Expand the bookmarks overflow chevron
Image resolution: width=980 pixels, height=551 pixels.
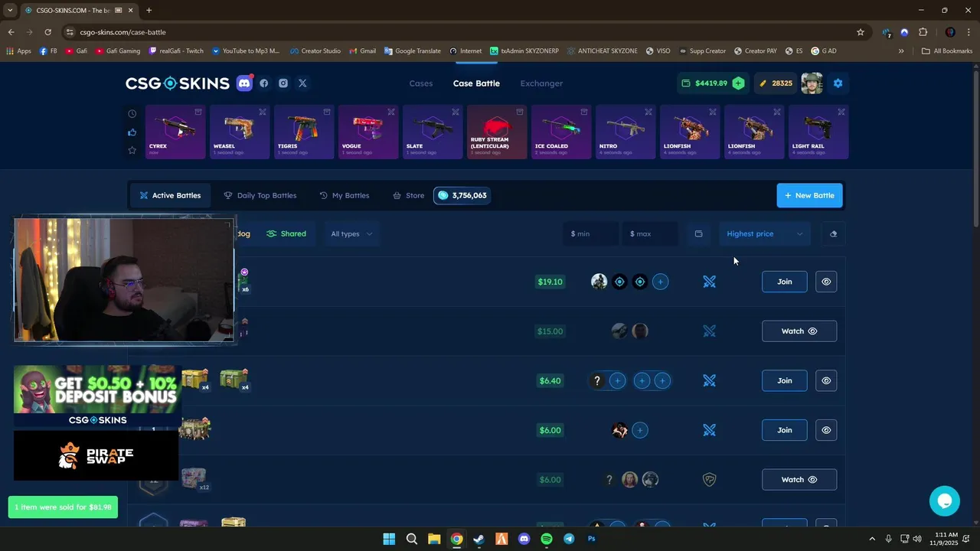pos(901,51)
